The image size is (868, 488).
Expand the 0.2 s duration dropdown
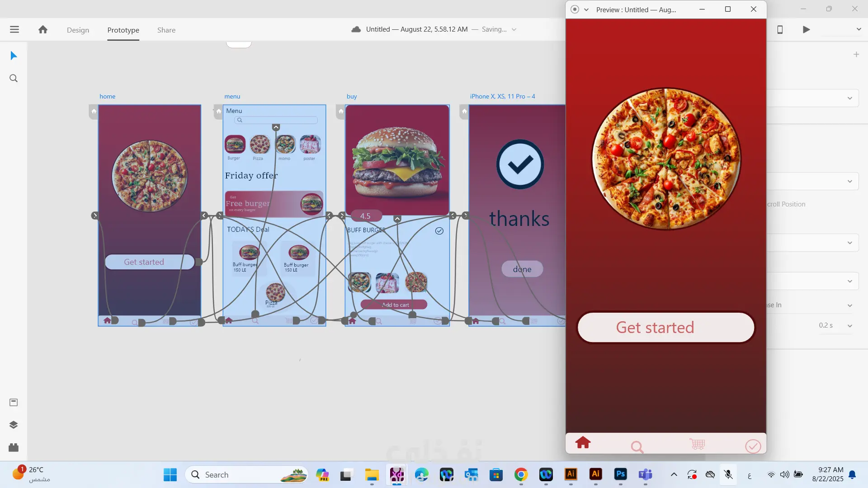pyautogui.click(x=849, y=326)
